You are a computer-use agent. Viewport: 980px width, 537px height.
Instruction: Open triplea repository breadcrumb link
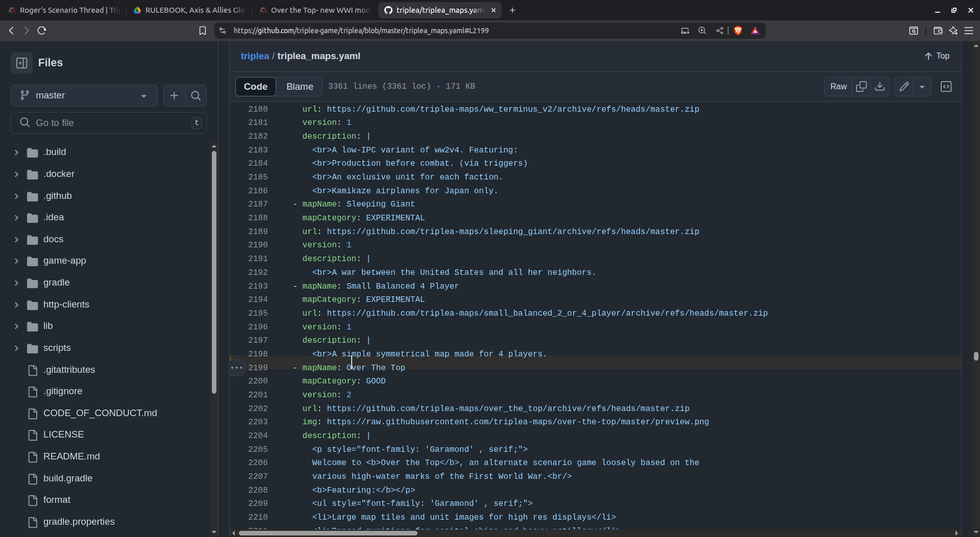coord(255,56)
